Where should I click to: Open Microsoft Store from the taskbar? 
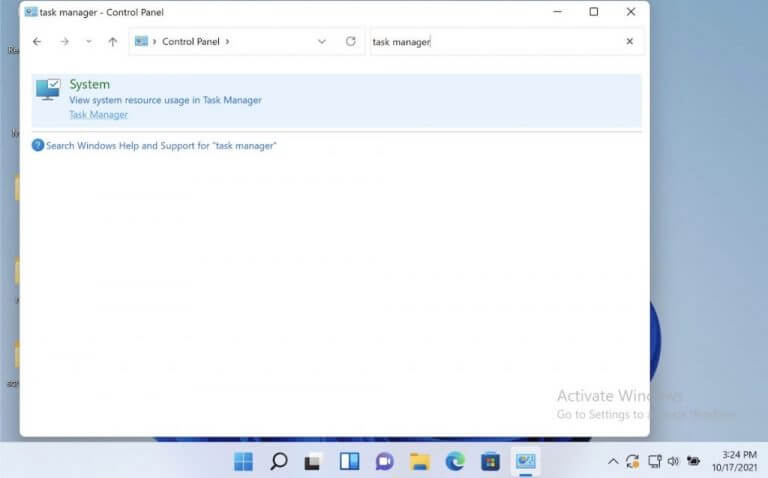coord(490,461)
